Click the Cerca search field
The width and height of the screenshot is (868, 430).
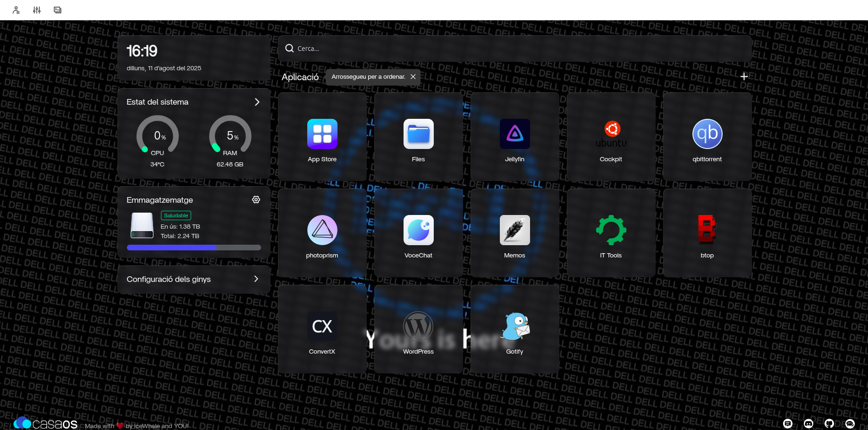pos(514,49)
